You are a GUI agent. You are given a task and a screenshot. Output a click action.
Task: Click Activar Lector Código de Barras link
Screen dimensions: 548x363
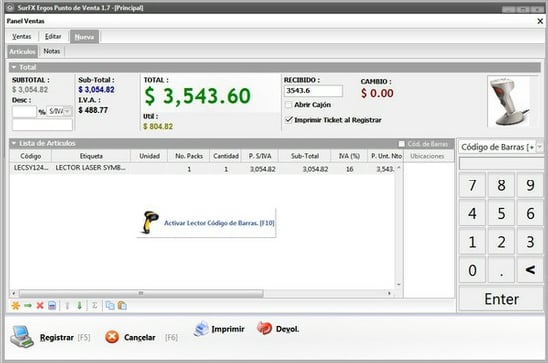219,223
